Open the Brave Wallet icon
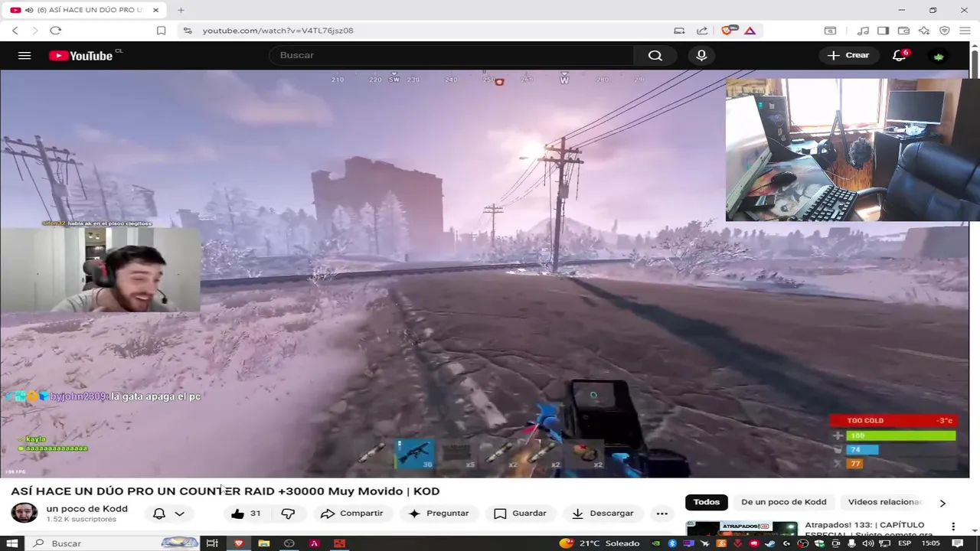The image size is (980, 551). pyautogui.click(x=903, y=31)
